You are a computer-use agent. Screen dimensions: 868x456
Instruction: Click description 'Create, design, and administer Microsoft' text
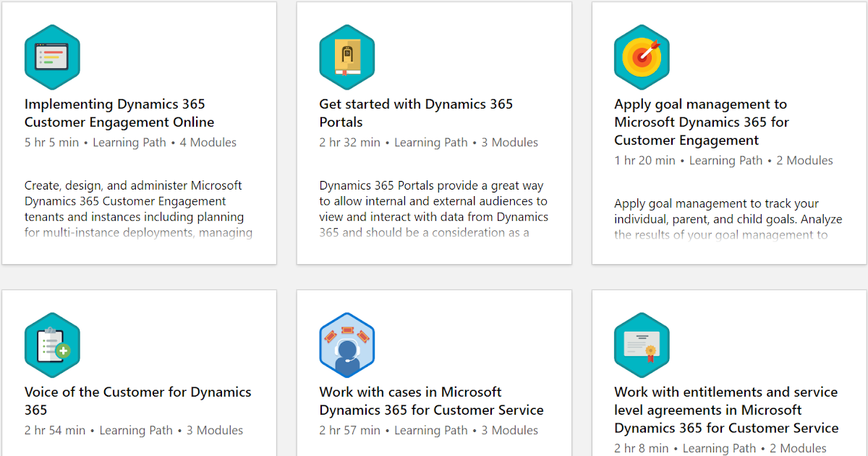[133, 185]
